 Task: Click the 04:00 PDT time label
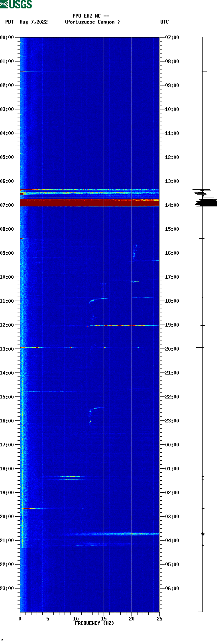tap(7, 133)
